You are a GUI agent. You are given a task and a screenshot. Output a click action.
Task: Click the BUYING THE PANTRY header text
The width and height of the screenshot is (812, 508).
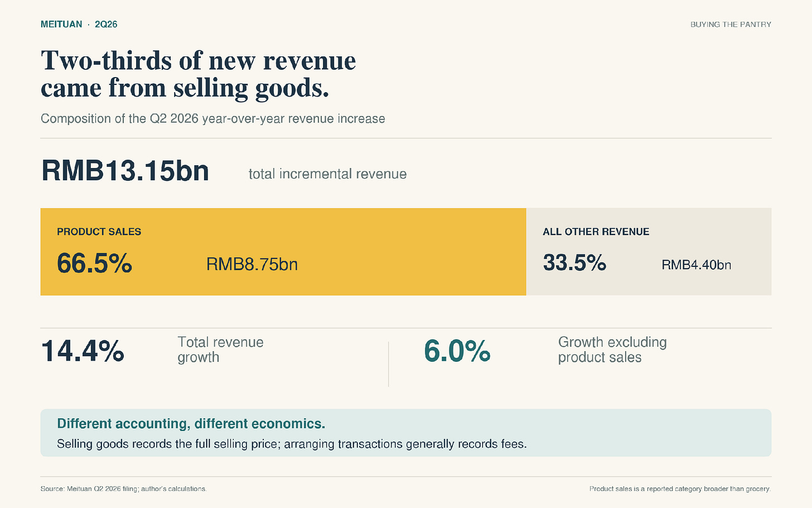tap(731, 25)
